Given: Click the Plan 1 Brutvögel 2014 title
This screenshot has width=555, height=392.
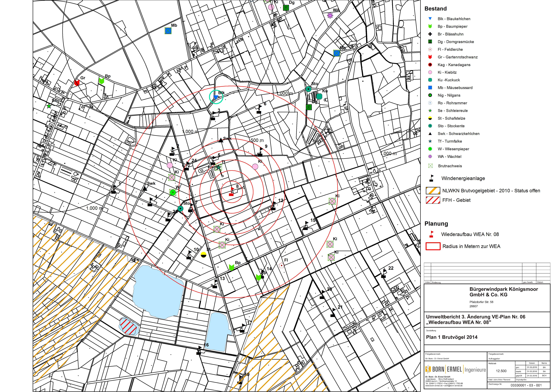Looking at the screenshot, I should click(452, 337).
